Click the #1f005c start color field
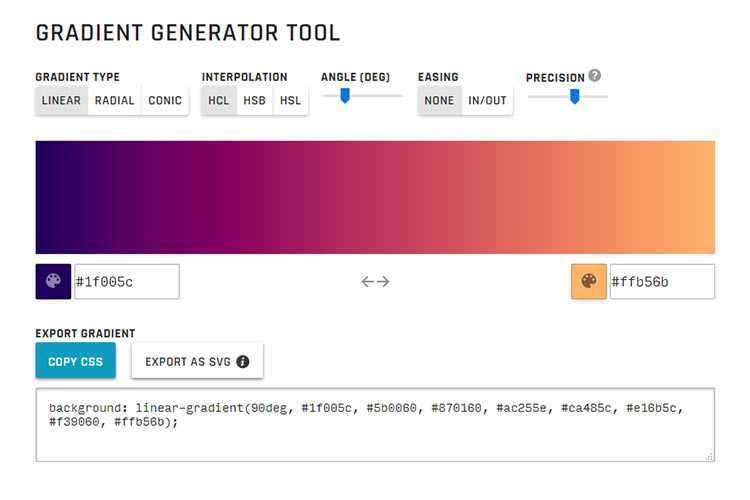This screenshot has height=500, width=750. (x=127, y=282)
